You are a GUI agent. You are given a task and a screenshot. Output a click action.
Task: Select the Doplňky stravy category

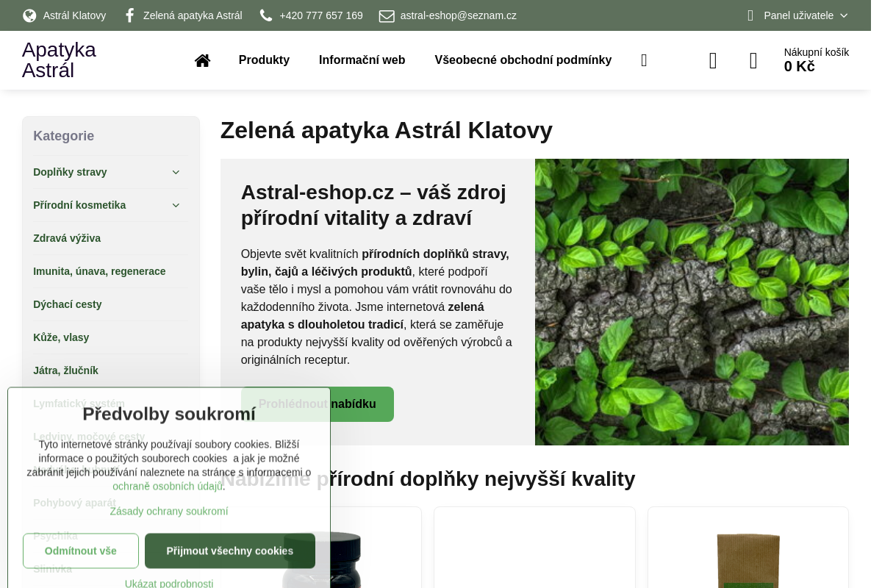70,172
